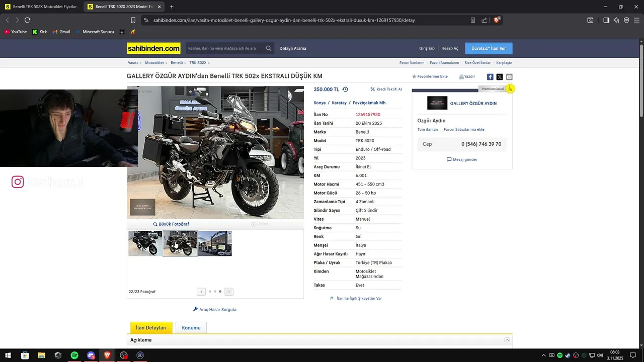Click the Steam tray icon
The image size is (644, 362).
click(568, 355)
